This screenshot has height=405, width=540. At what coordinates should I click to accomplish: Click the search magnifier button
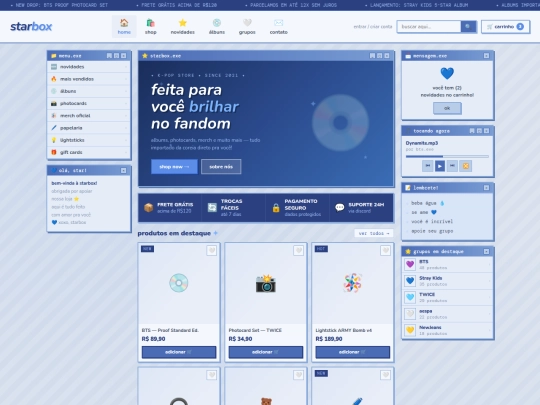tap(468, 27)
